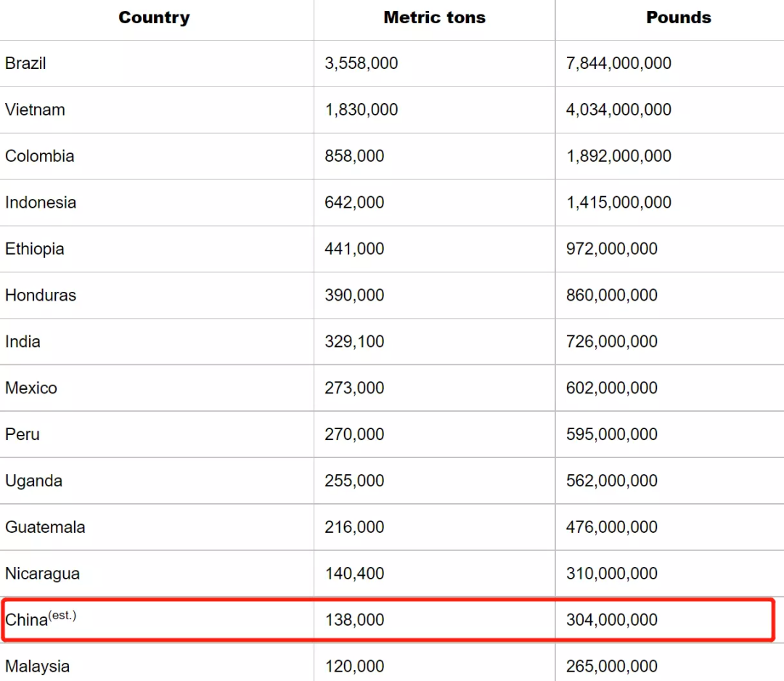784x681 pixels.
Task: Click China's pounds value 304,000,000
Action: [x=612, y=620]
